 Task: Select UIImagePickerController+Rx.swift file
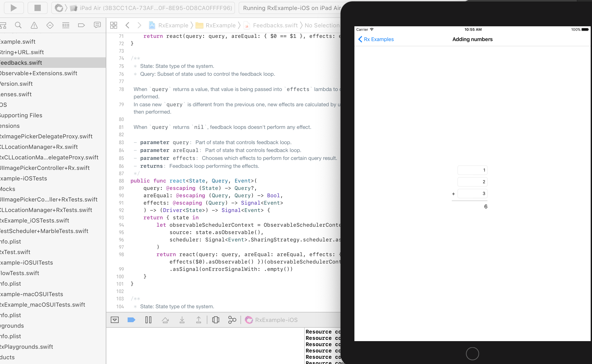[x=45, y=168]
